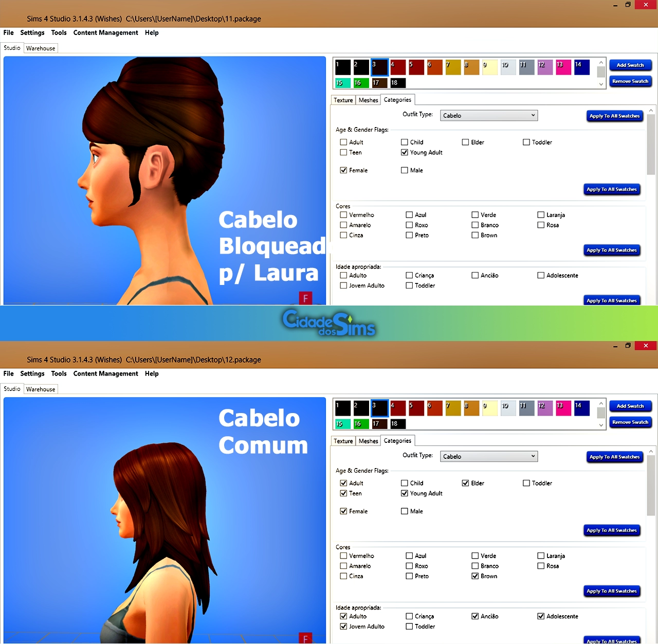Select pale yellow swatch 9 in the 11.package window
Screen dimensions: 658x644
(x=490, y=67)
